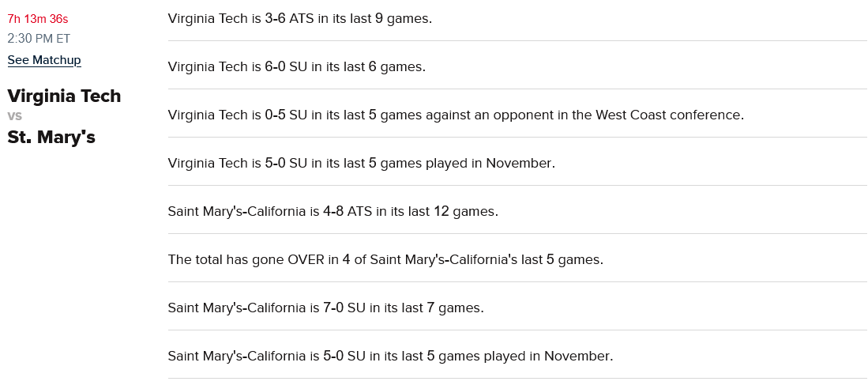Image resolution: width=868 pixels, height=385 pixels.
Task: Click the gray "vs" label between teams
Action: [14, 116]
